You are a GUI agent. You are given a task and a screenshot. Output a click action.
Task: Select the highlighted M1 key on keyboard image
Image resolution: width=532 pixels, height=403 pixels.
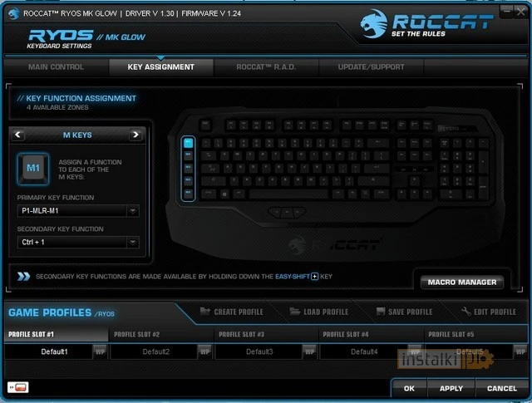[188, 142]
